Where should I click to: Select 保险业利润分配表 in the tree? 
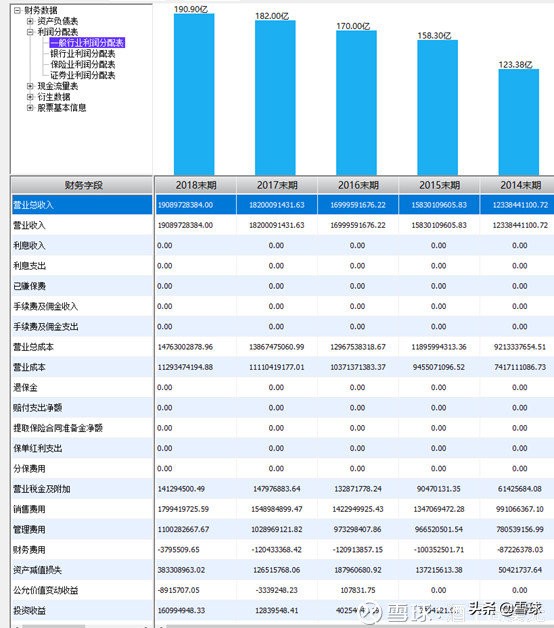(x=83, y=64)
